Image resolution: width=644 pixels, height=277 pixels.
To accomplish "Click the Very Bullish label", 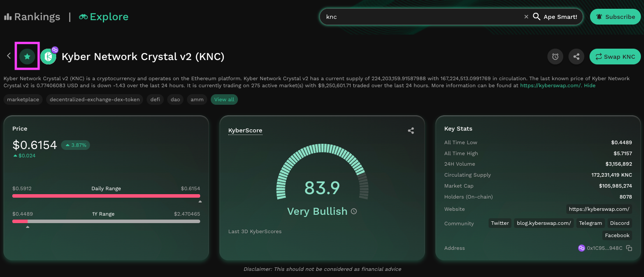I will [317, 211].
